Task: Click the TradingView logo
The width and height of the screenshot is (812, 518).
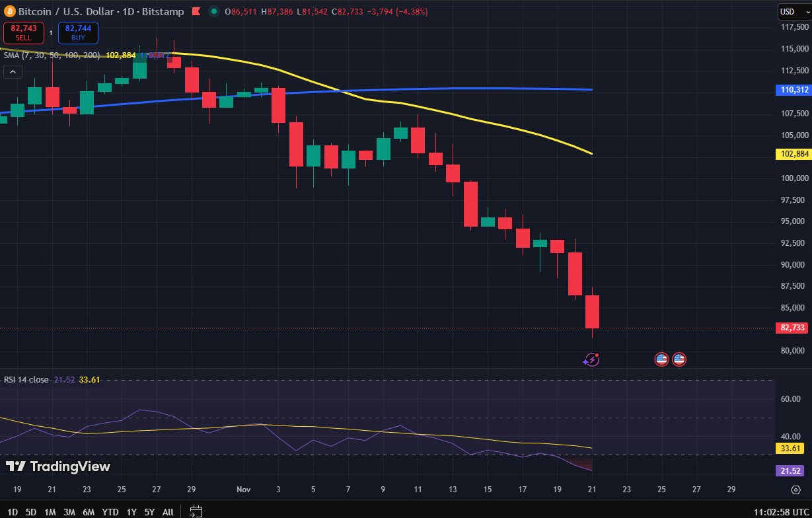Action: 58,466
